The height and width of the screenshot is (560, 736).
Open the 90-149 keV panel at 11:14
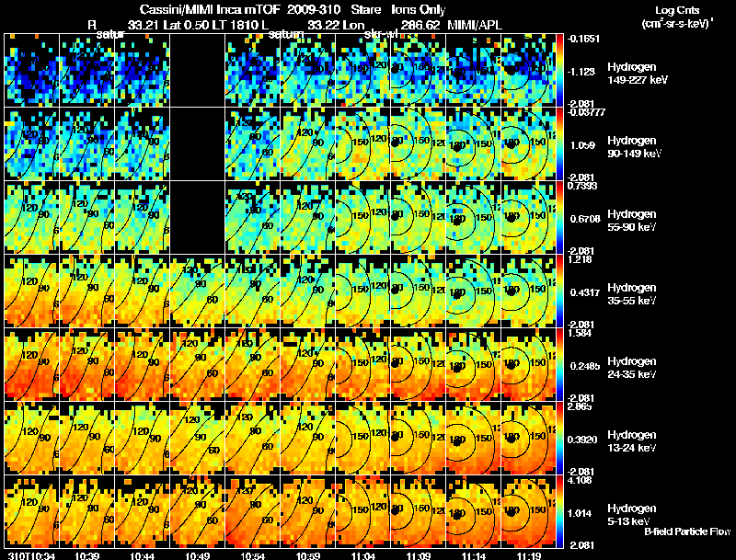tap(473, 144)
